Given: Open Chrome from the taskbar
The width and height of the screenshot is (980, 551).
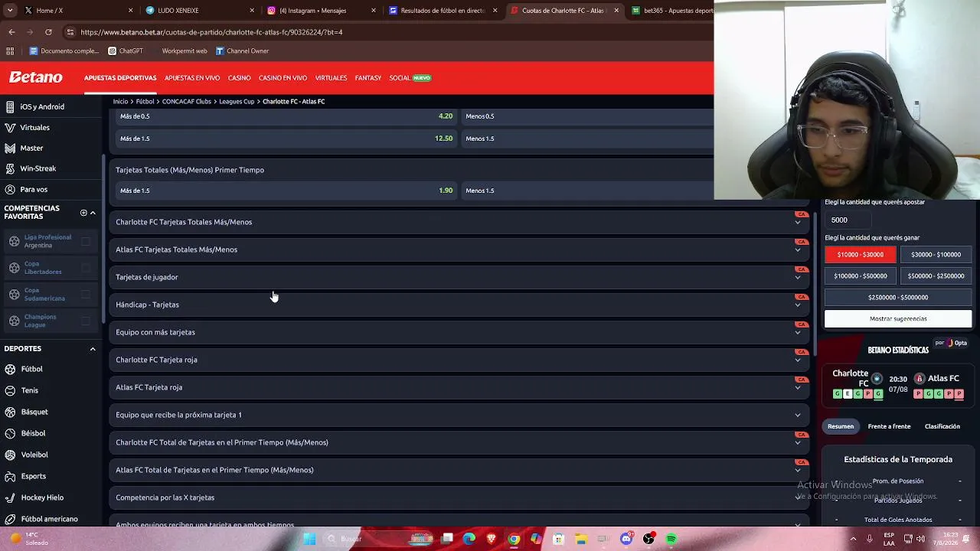Looking at the screenshot, I should tap(514, 539).
